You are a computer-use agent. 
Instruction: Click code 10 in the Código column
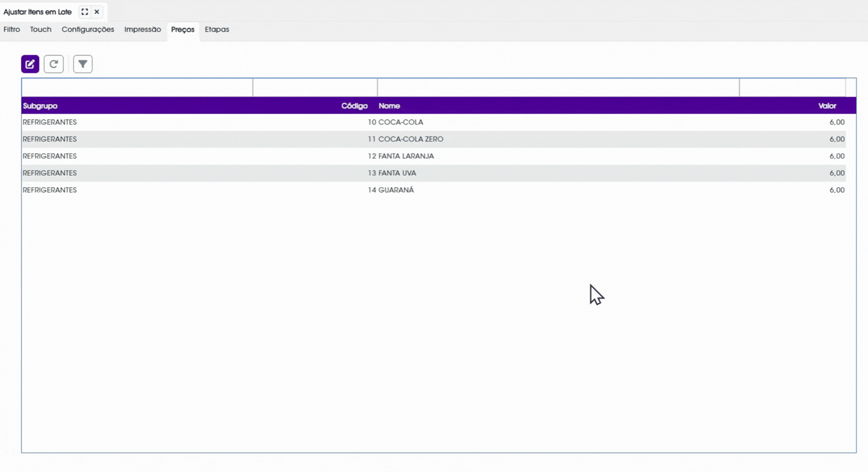(x=372, y=122)
